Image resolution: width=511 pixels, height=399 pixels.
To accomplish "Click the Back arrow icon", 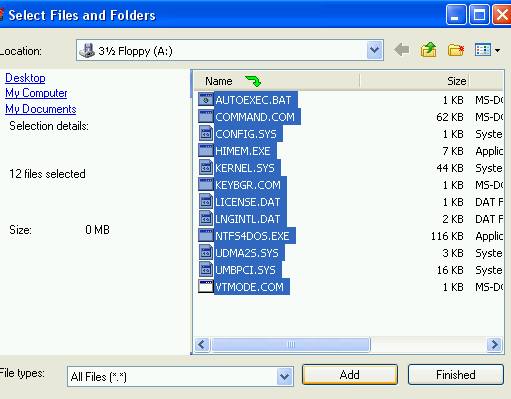I will tap(401, 50).
